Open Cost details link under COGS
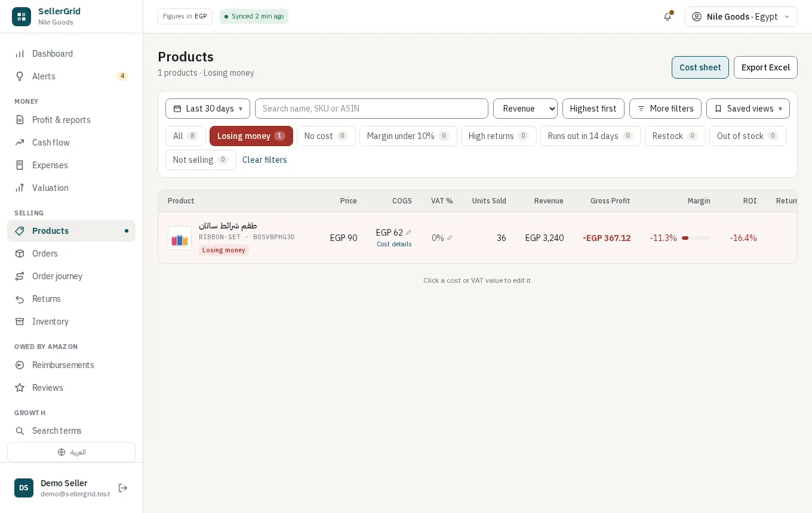Image resolution: width=812 pixels, height=513 pixels. [x=394, y=244]
